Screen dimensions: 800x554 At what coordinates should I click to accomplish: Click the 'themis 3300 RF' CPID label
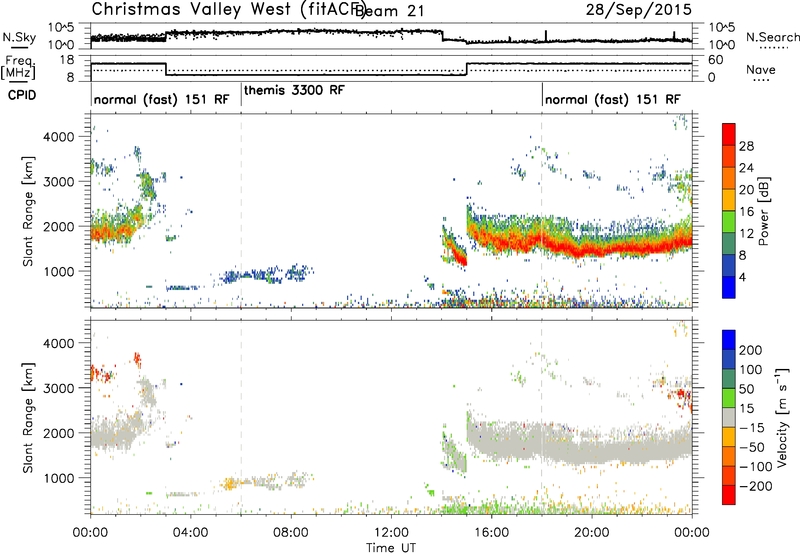click(294, 90)
